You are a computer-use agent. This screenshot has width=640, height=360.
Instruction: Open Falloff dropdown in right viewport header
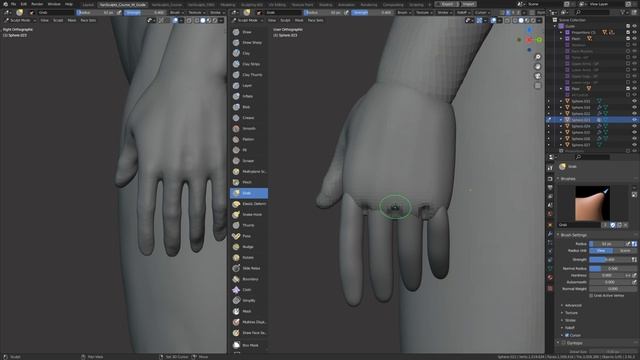click(x=463, y=13)
